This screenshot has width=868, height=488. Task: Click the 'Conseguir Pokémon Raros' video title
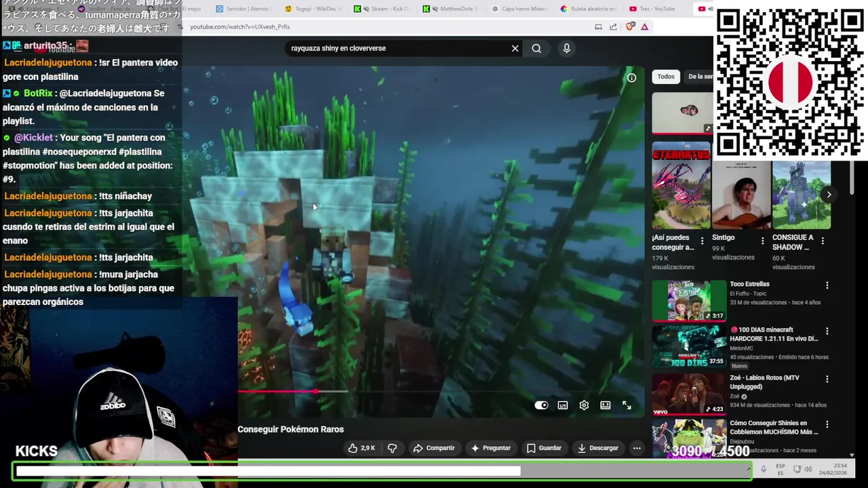click(290, 429)
